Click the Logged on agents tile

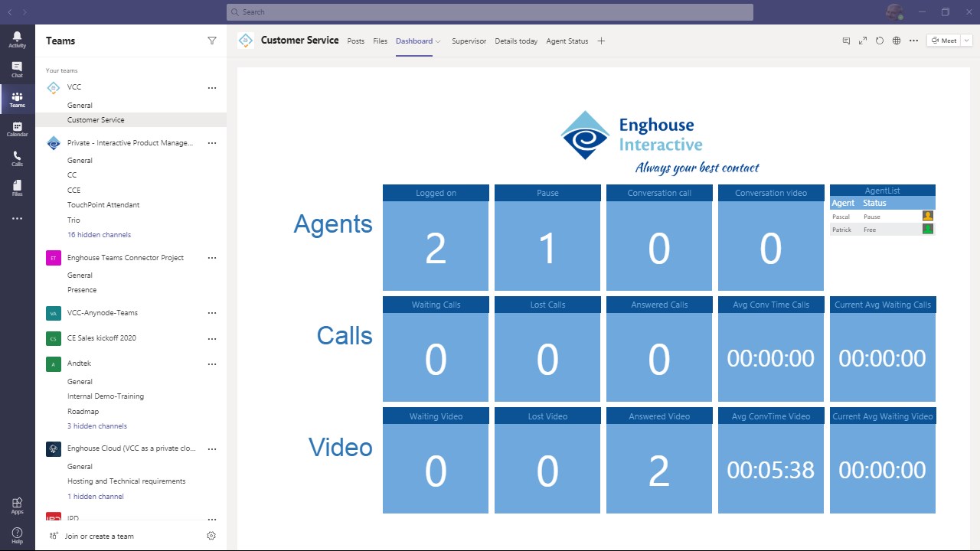pyautogui.click(x=436, y=237)
